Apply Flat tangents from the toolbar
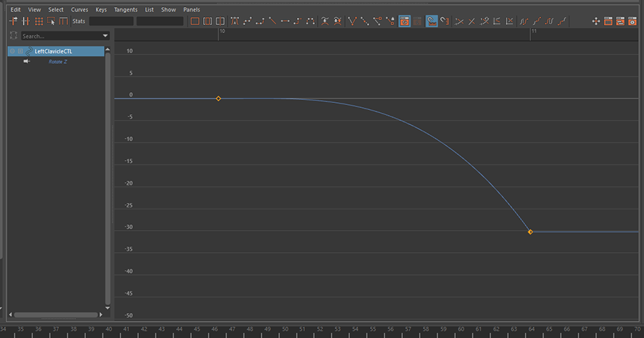The width and height of the screenshot is (644, 338). click(x=285, y=21)
